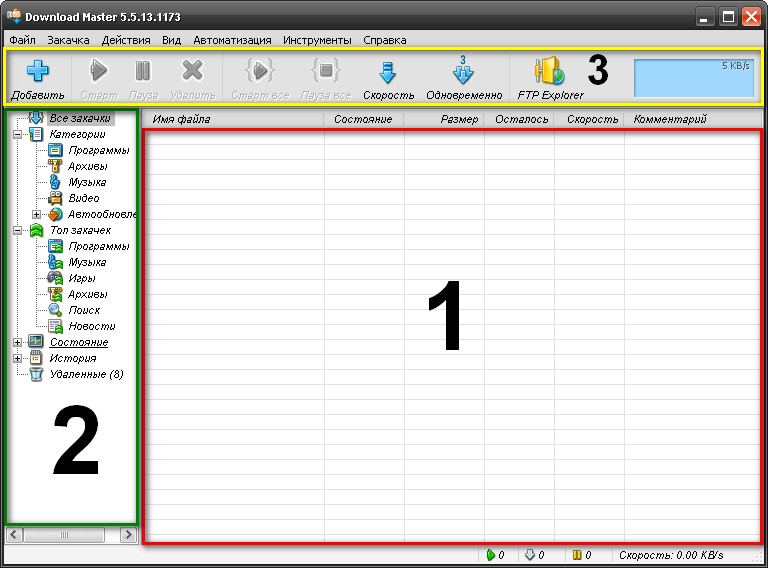
Task: Collapse the Топ закачек branch
Action: coord(17,230)
